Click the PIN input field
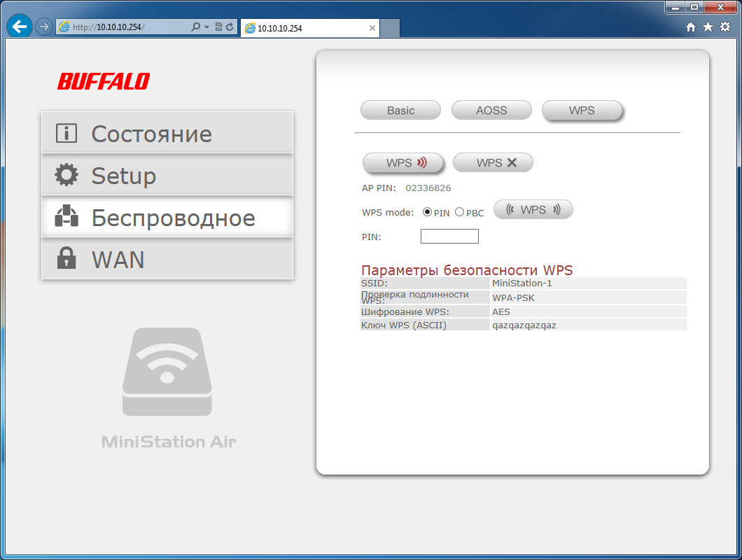 point(449,236)
